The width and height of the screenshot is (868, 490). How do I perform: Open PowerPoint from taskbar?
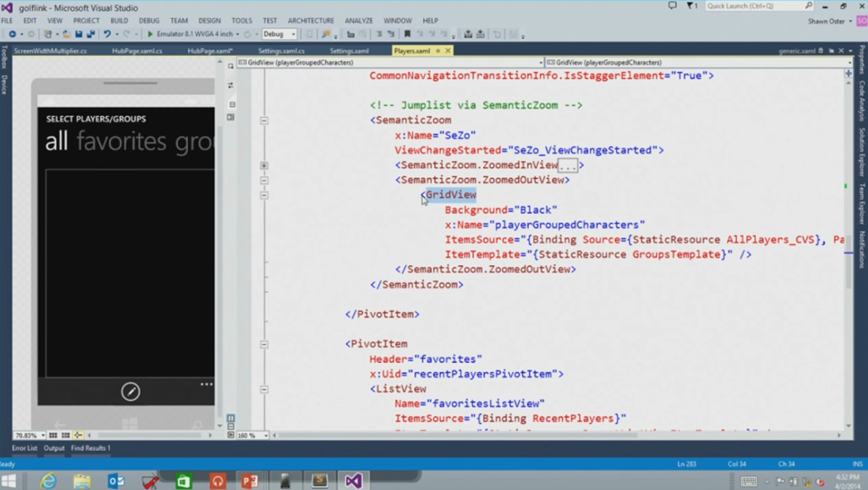tap(251, 481)
